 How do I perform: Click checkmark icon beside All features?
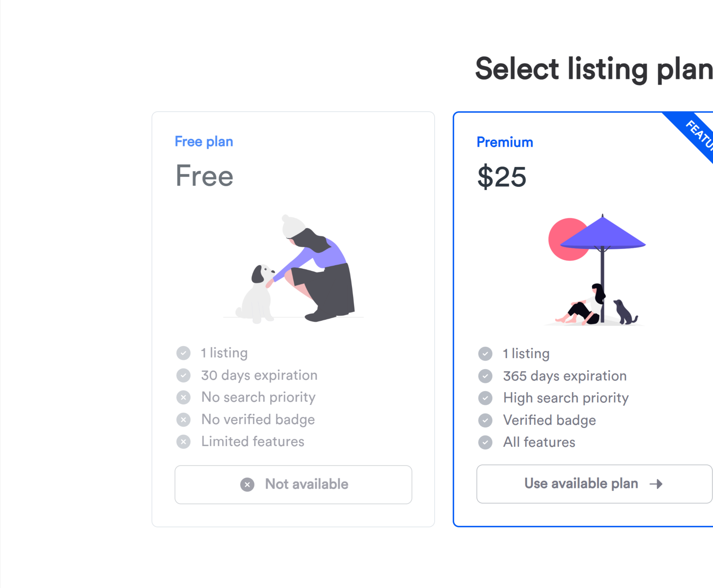click(x=485, y=443)
